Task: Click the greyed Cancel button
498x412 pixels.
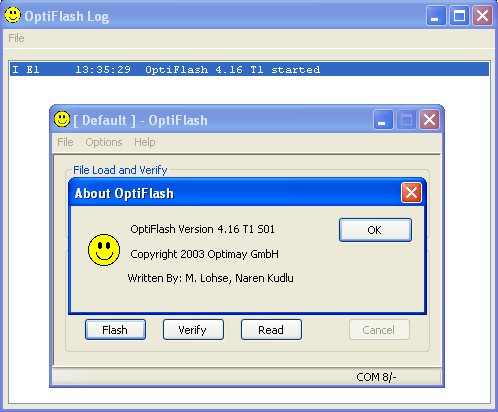Action: click(x=379, y=330)
